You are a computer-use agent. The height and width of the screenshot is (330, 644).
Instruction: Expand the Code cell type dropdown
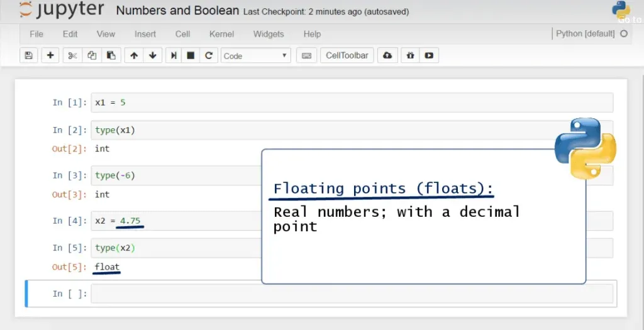point(255,56)
